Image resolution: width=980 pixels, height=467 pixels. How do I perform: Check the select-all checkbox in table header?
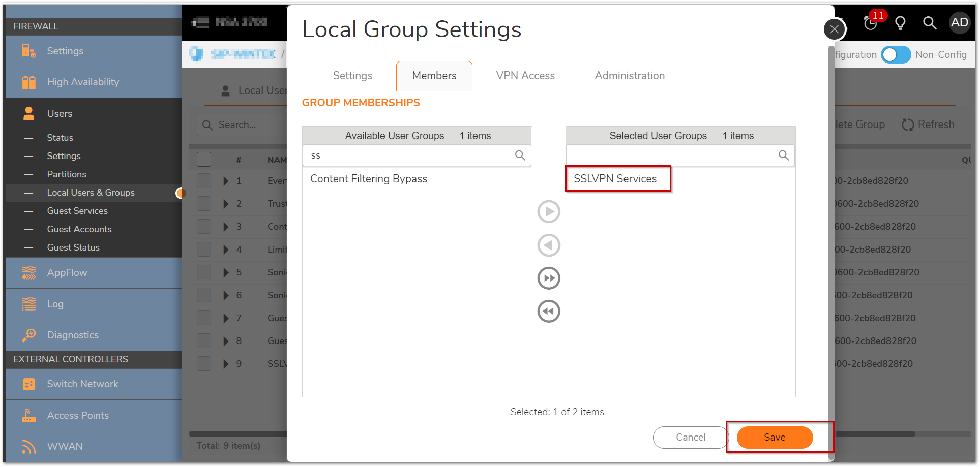coord(204,160)
